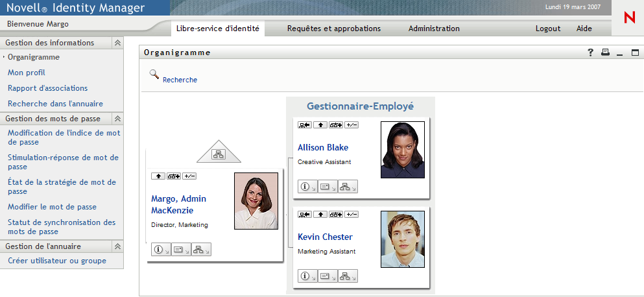Collapse the Gestion des mots de passe section
Viewport: 644px width, 297px height.
pos(117,119)
